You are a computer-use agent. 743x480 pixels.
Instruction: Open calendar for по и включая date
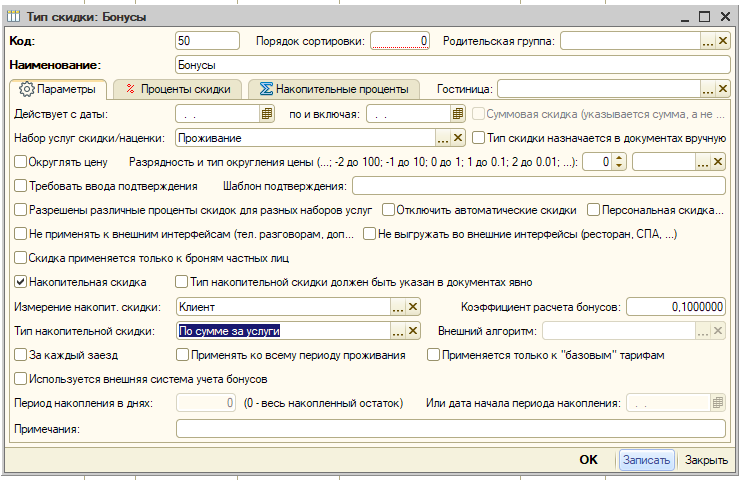tap(458, 114)
